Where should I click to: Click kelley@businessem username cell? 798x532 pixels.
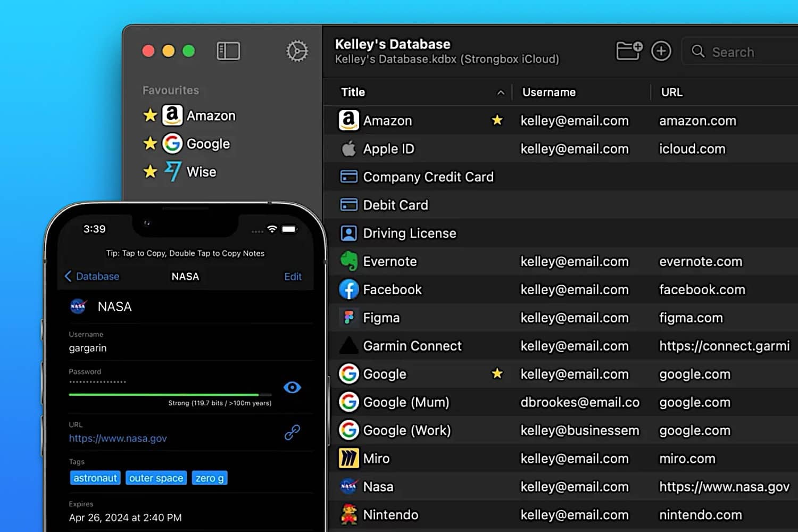(580, 430)
